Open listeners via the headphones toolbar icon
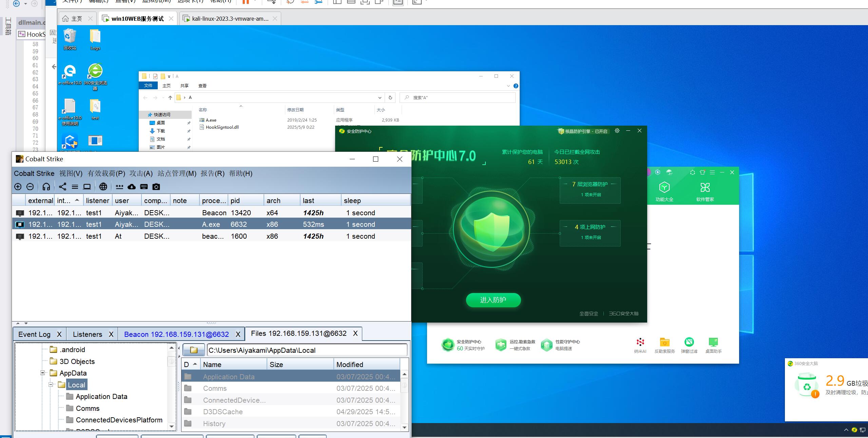The height and width of the screenshot is (438, 868). 46,187
